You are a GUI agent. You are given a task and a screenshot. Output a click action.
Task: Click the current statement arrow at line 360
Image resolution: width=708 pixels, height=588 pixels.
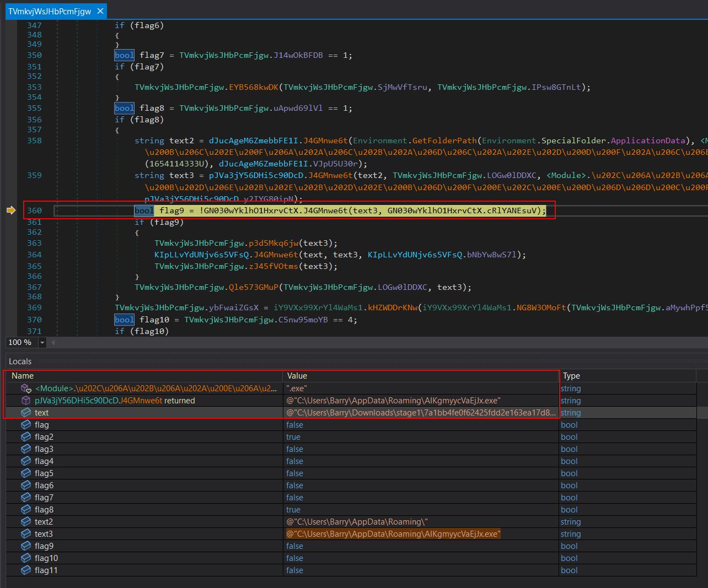[10, 210]
